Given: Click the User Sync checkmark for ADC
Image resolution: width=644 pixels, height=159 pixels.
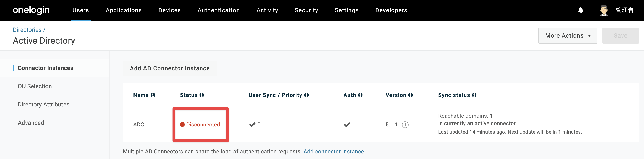Looking at the screenshot, I should point(252,125).
